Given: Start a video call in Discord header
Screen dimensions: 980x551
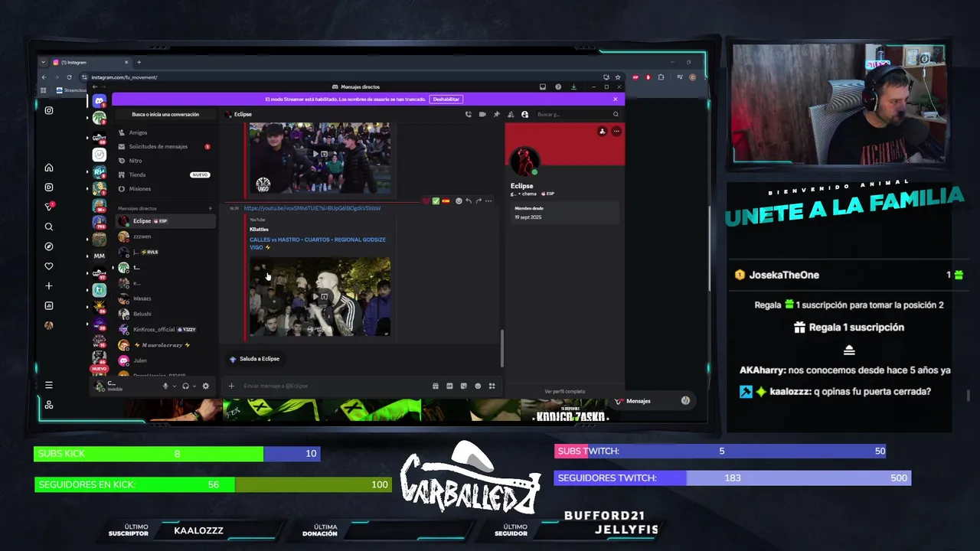Looking at the screenshot, I should pyautogui.click(x=482, y=114).
